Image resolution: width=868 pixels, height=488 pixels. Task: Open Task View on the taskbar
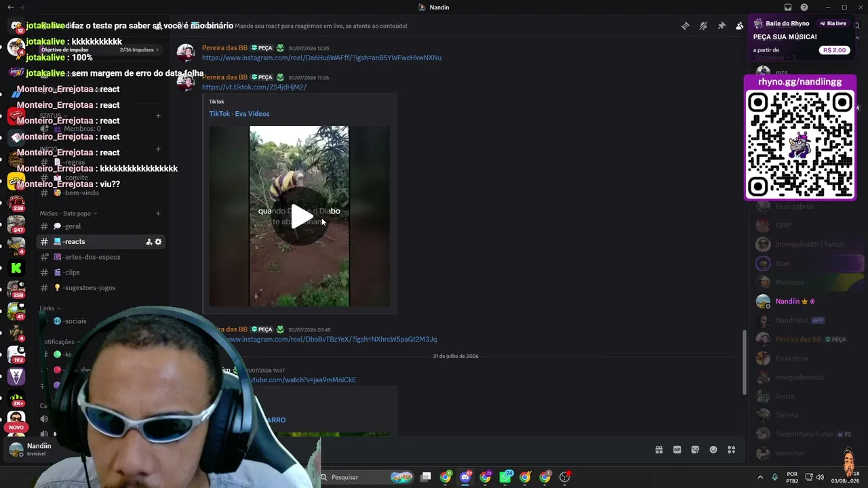(426, 477)
